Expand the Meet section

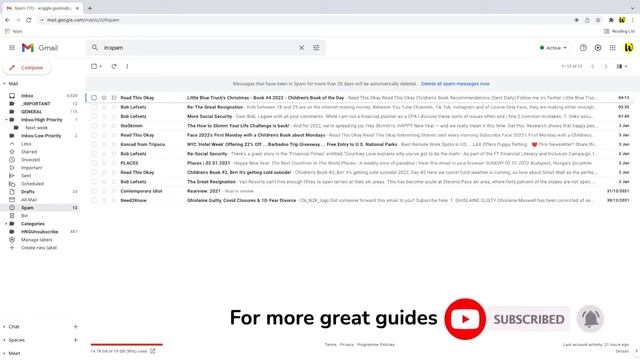[4, 353]
